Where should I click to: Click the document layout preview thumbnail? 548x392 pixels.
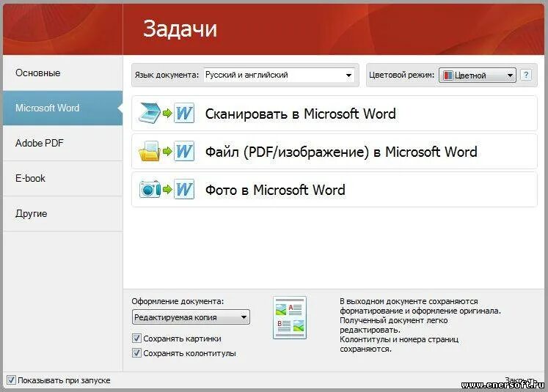coord(290,318)
